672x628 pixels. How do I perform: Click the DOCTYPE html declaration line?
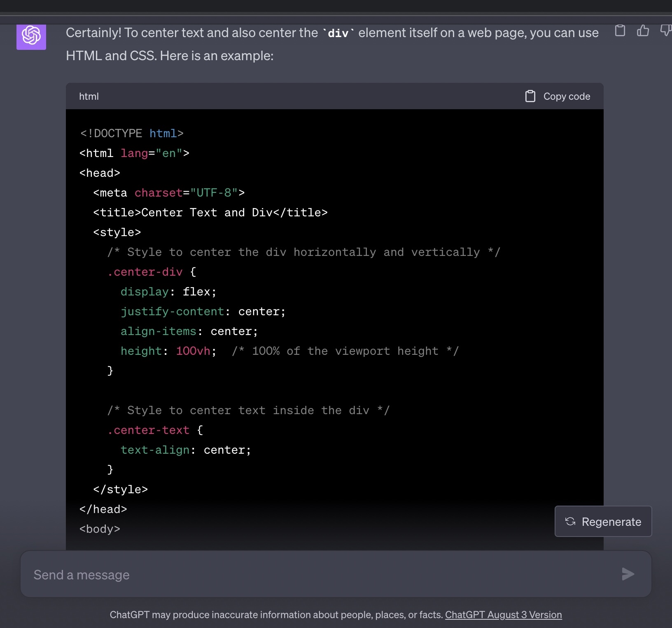click(x=132, y=134)
